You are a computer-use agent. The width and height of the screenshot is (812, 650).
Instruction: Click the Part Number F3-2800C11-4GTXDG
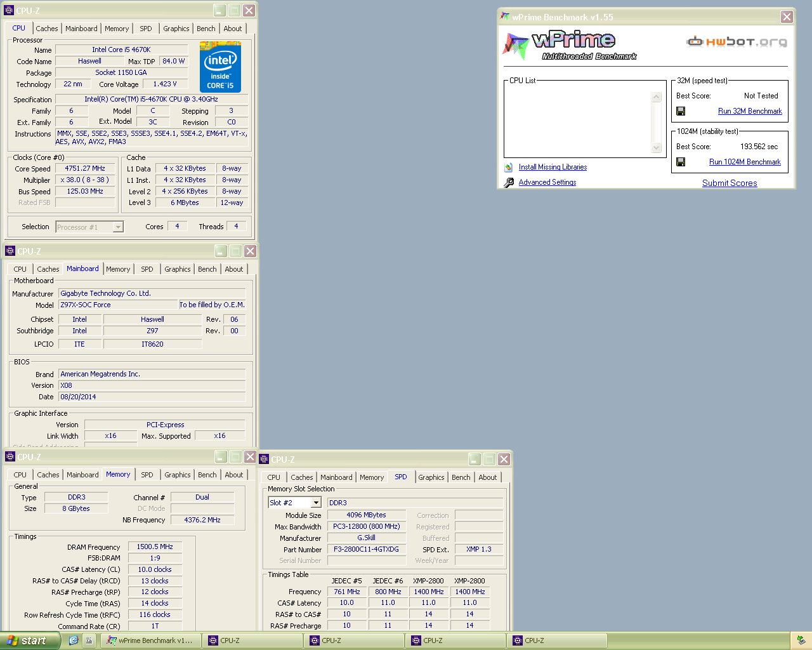pos(367,550)
